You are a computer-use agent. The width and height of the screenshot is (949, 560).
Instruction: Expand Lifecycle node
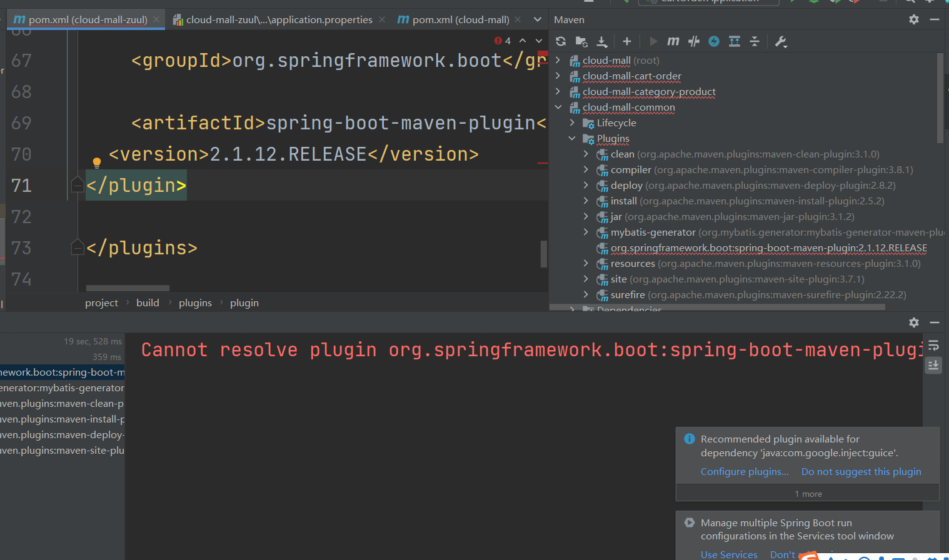(x=572, y=123)
